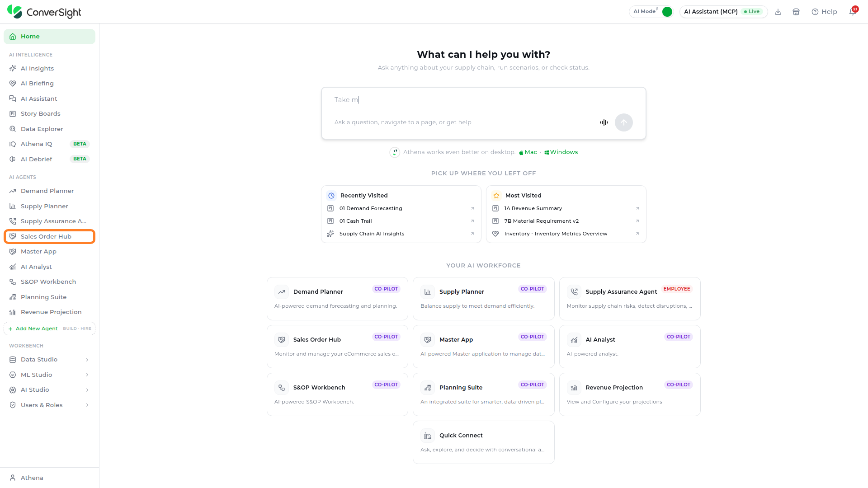Open 01 Cash Trail recent item
868x488 pixels.
(401, 221)
